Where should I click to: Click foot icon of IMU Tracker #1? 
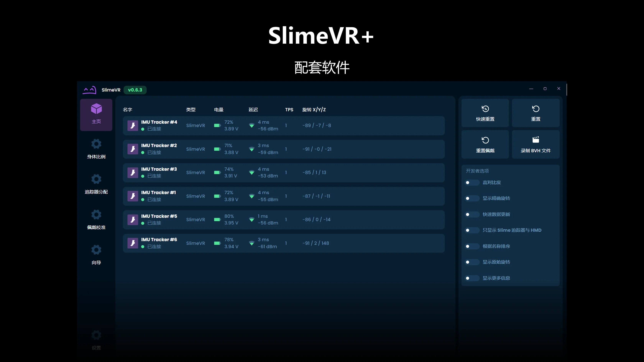point(133,196)
